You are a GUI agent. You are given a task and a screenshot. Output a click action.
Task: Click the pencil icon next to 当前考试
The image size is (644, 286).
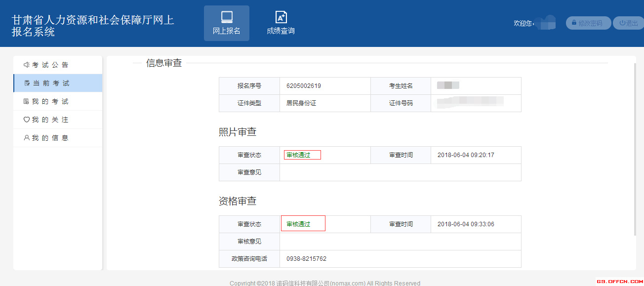click(x=28, y=83)
